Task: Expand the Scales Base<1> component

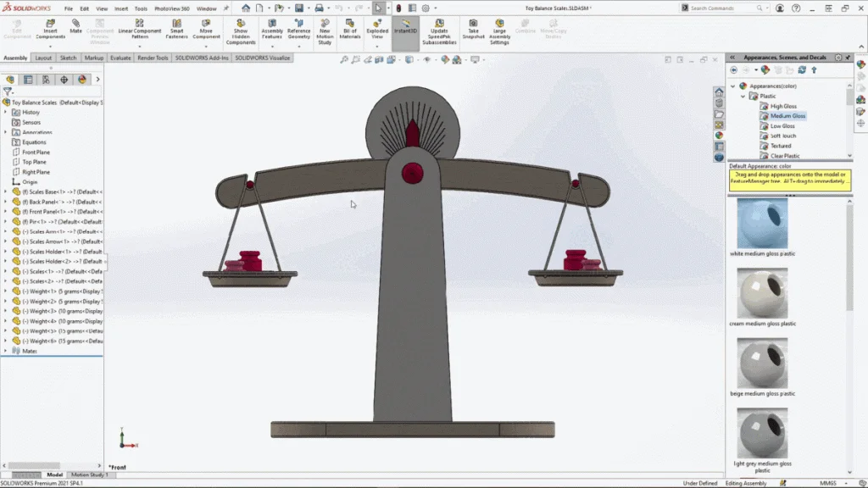Action: (x=6, y=192)
